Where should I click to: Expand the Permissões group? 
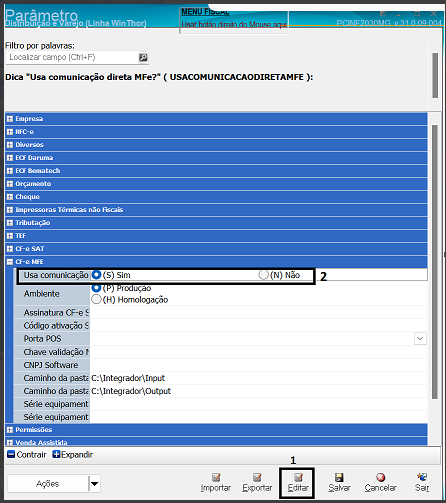pyautogui.click(x=10, y=430)
